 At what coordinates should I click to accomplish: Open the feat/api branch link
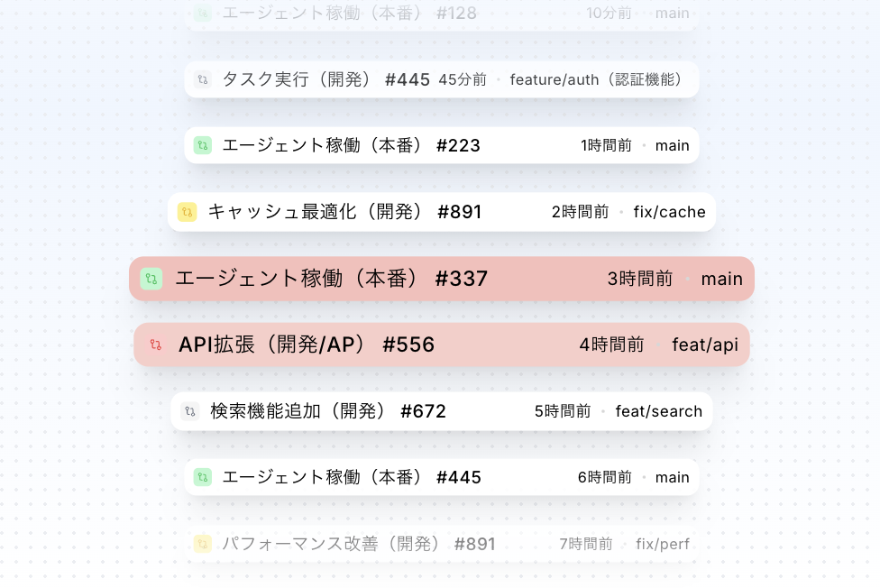click(706, 345)
